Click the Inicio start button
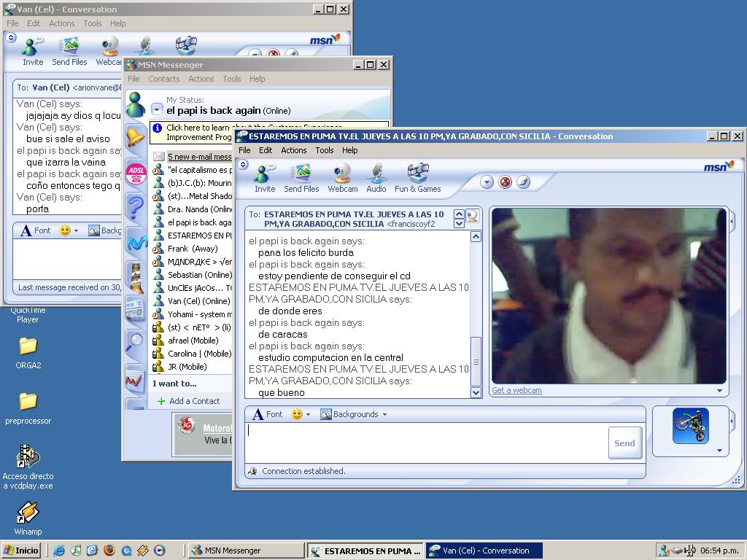Image resolution: width=747 pixels, height=560 pixels. tap(20, 551)
